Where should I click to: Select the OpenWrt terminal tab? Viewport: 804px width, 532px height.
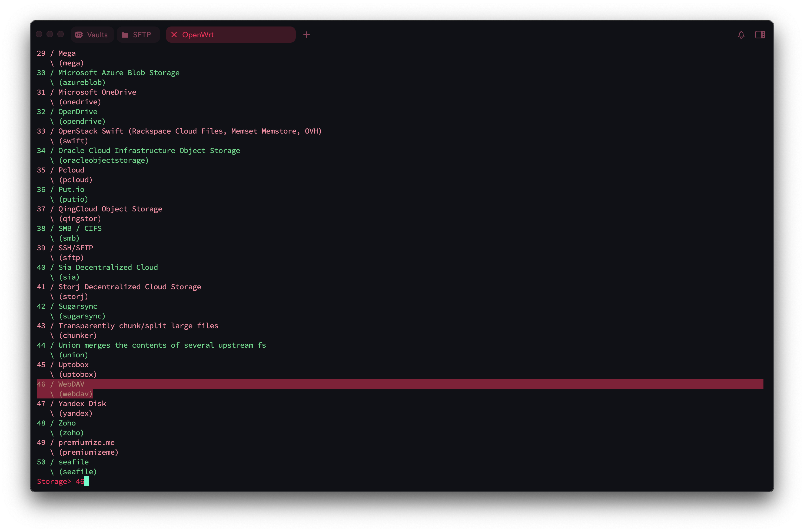(x=231, y=35)
